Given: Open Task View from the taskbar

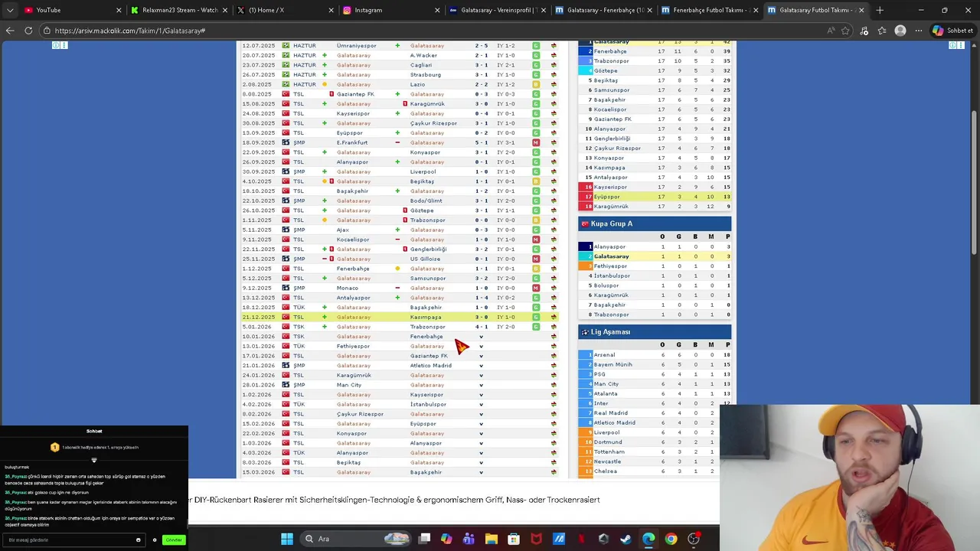Looking at the screenshot, I should [424, 539].
